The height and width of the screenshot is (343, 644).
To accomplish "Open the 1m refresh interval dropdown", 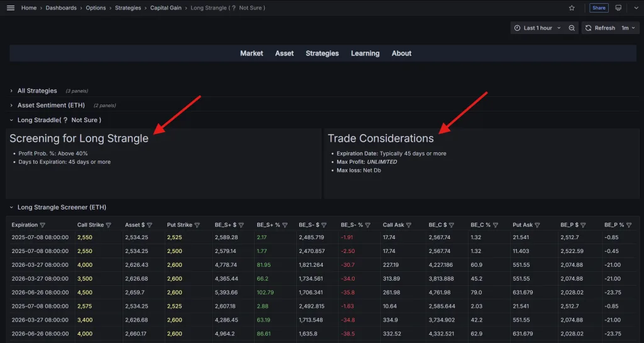I will click(628, 28).
